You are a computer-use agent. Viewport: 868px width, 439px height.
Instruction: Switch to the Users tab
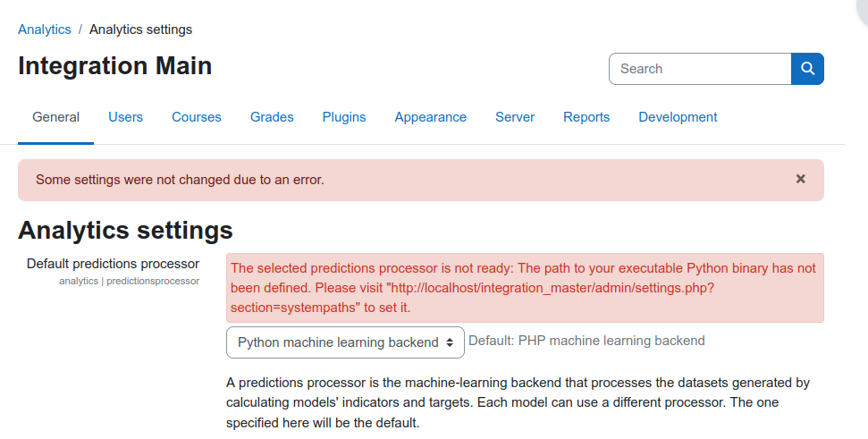click(x=126, y=117)
